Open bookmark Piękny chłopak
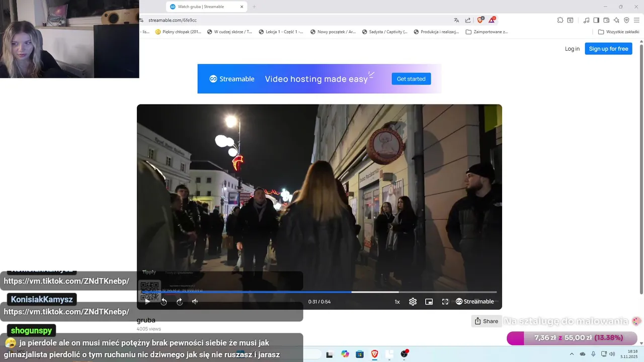This screenshot has height=362, width=644. point(178,32)
